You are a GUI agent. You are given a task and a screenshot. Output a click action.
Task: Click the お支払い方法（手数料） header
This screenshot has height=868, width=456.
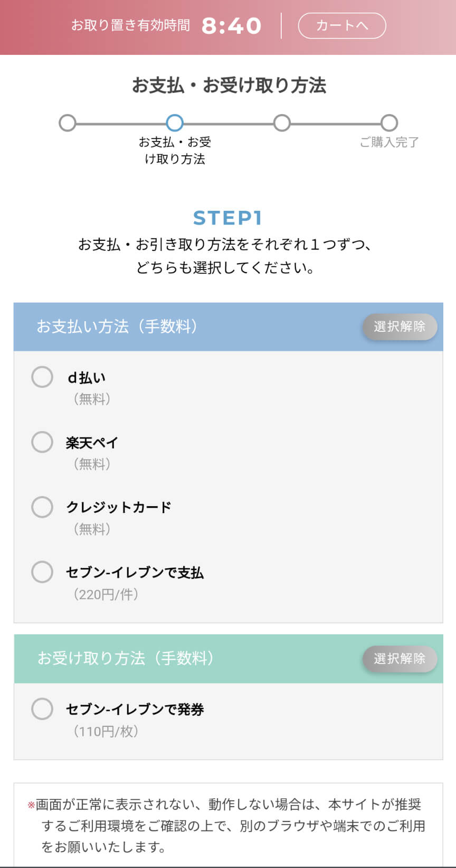pyautogui.click(x=117, y=326)
